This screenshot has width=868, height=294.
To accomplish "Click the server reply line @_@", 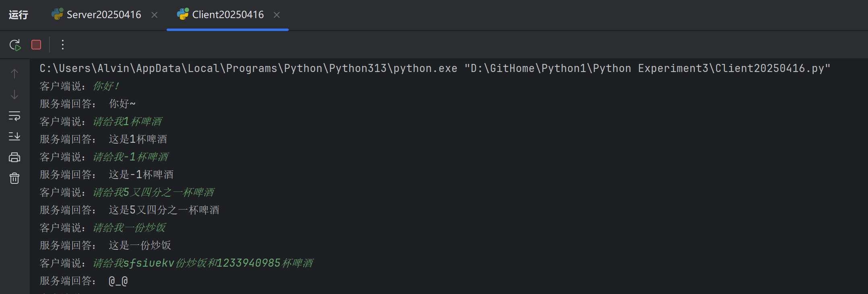I will (x=118, y=281).
